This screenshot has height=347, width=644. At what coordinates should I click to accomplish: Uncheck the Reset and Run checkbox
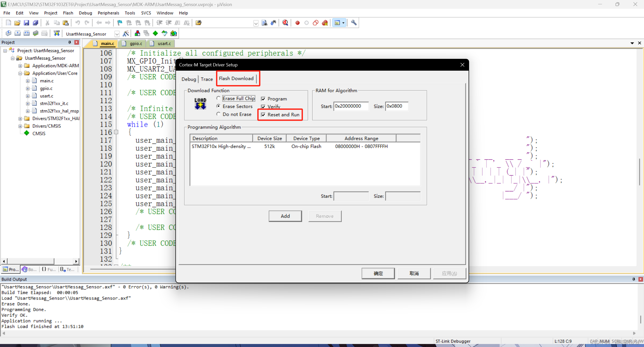263,115
